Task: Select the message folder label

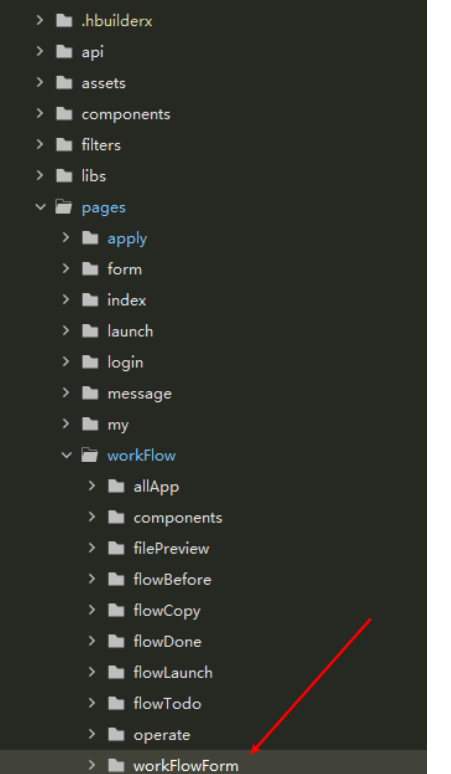Action: 140,394
